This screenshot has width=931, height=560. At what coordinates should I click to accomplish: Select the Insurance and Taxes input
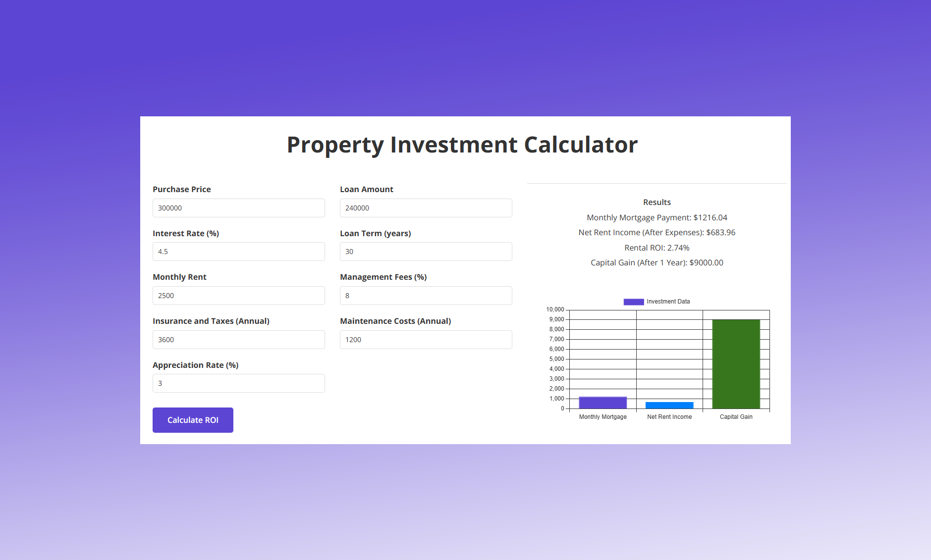238,340
